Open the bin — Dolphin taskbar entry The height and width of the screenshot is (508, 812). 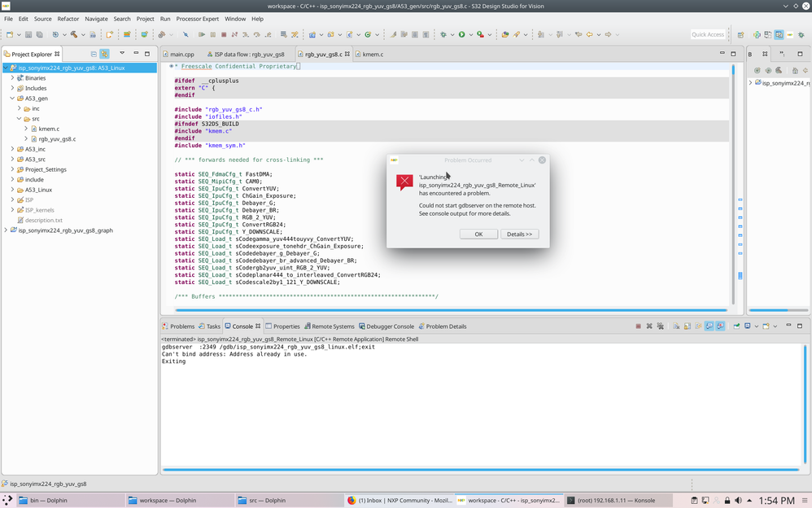[x=71, y=500]
